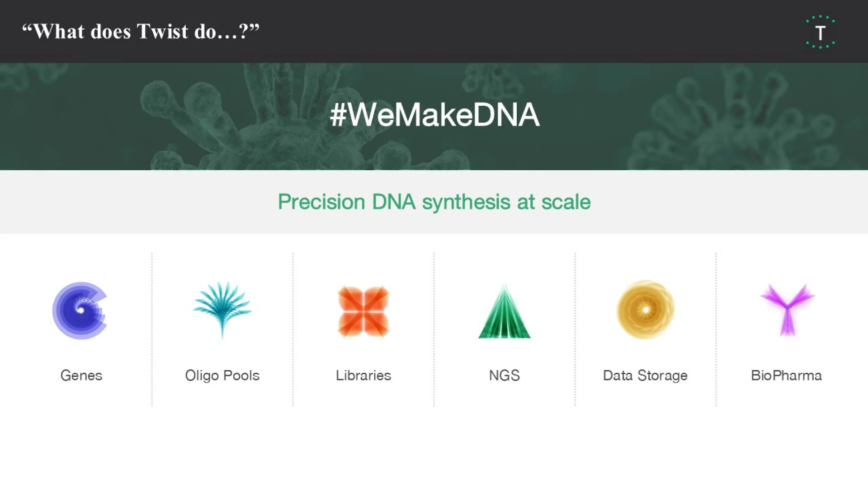Click the orange Libraries four-petal icon
The image size is (868, 488).
363,311
